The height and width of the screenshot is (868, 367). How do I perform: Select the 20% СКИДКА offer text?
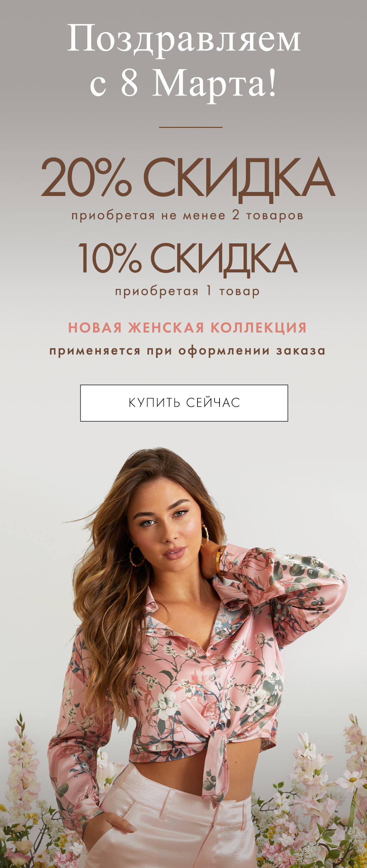click(x=188, y=179)
